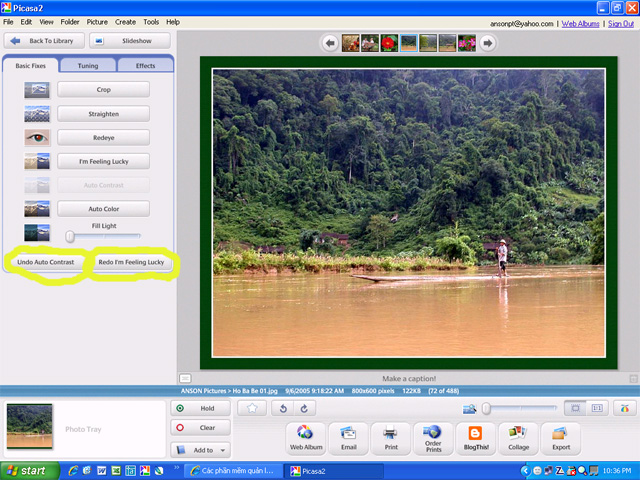
Task: Open the Web Albums link
Action: coord(580,24)
